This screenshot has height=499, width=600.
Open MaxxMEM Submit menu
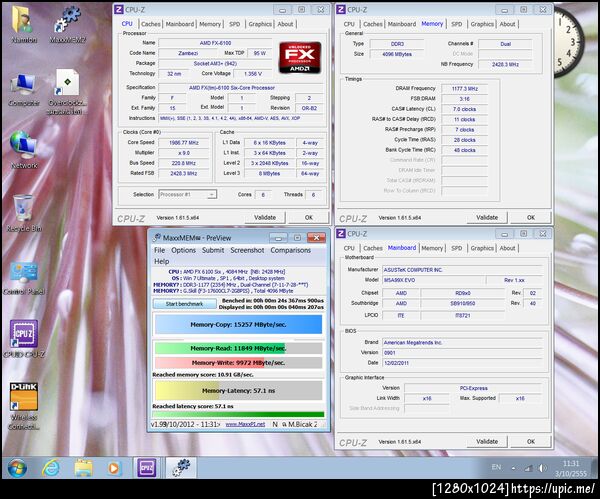click(213, 250)
